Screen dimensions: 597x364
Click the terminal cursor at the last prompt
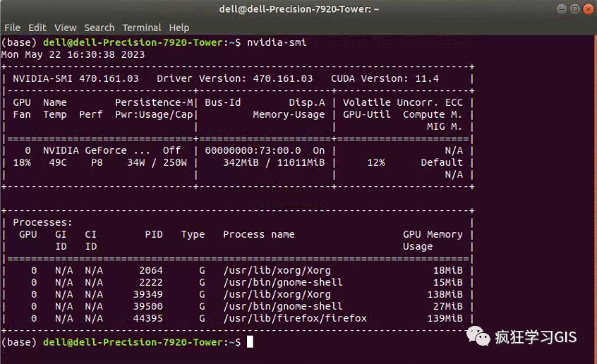pos(250,342)
